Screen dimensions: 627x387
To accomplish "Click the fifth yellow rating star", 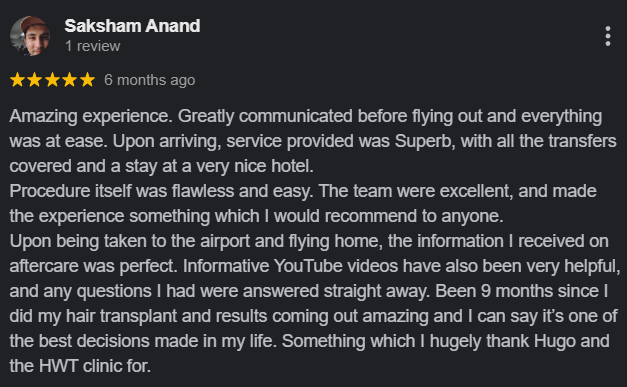I will 87,80.
